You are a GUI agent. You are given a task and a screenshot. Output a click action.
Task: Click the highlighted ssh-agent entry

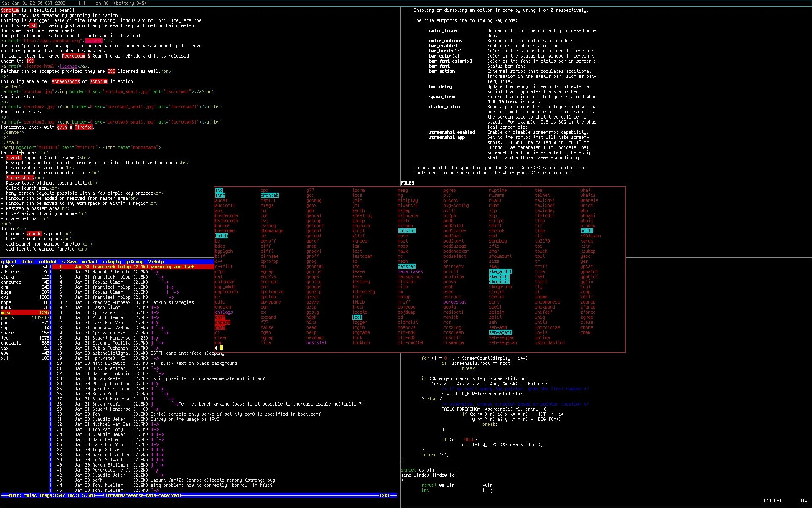click(x=500, y=332)
